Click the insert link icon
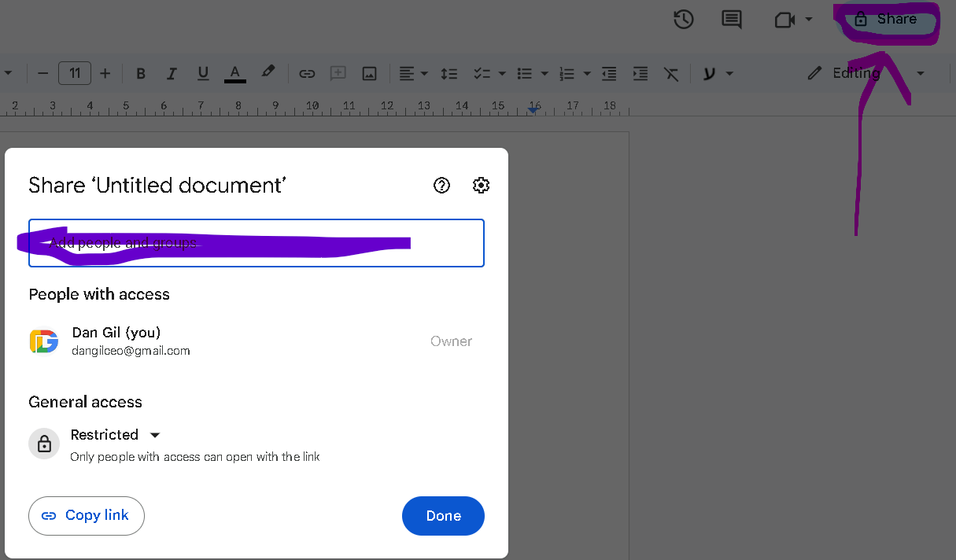The width and height of the screenshot is (956, 560). point(307,74)
